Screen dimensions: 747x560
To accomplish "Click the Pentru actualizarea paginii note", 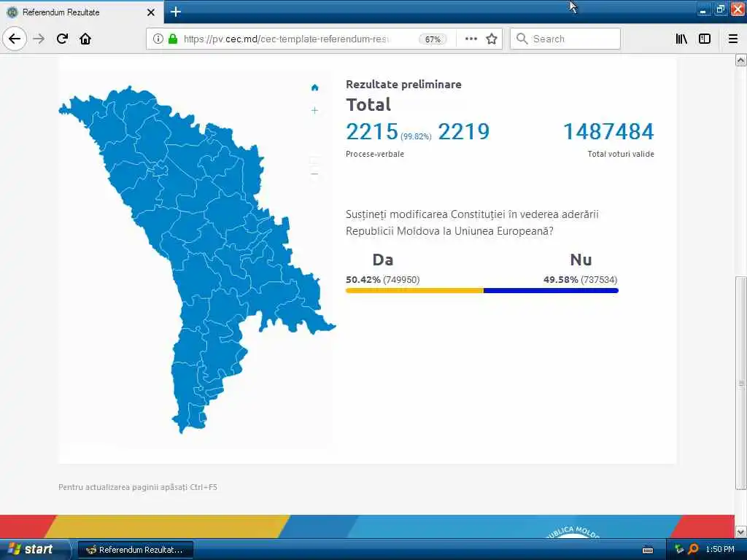I will point(138,487).
